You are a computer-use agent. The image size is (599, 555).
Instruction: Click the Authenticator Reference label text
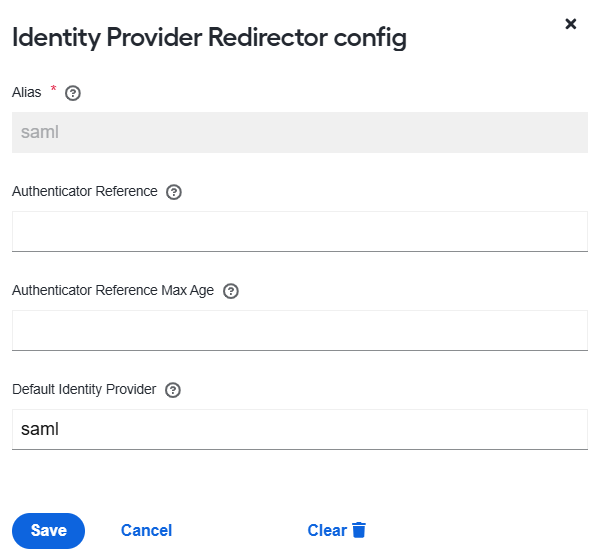point(85,191)
